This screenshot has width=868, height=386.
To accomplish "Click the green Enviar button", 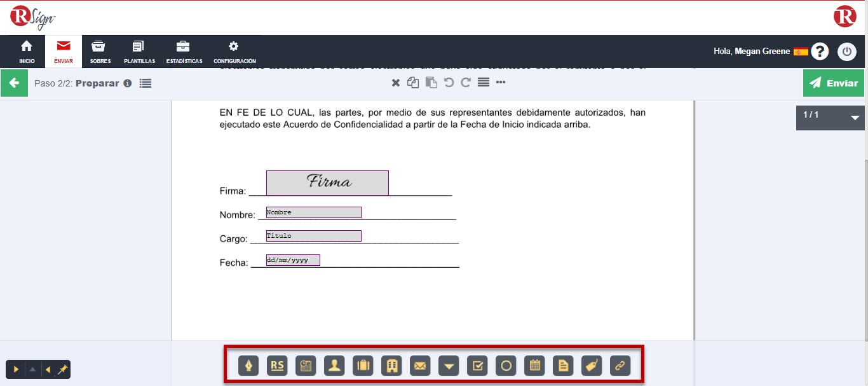I will click(833, 83).
